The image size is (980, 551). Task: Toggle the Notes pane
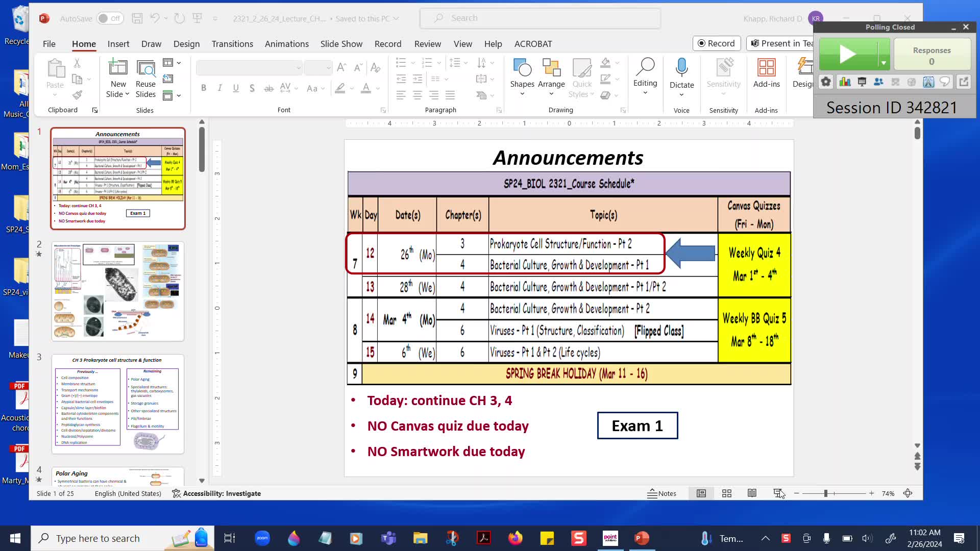tap(662, 493)
